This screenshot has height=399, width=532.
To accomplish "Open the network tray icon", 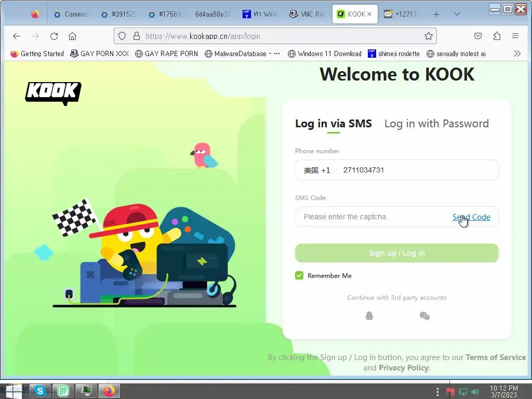I will tap(463, 392).
